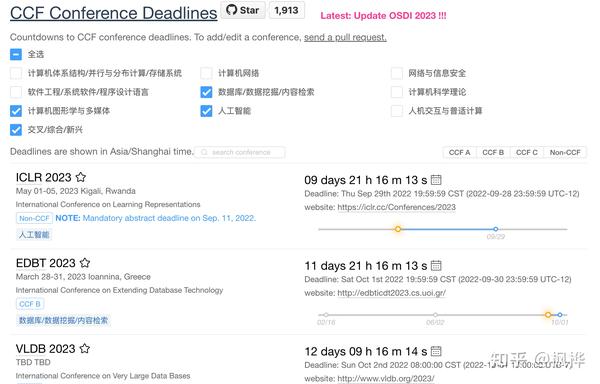Viewport: 600px width, 384px height.
Task: Star the EDBT 2023 conference
Action: (x=85, y=263)
